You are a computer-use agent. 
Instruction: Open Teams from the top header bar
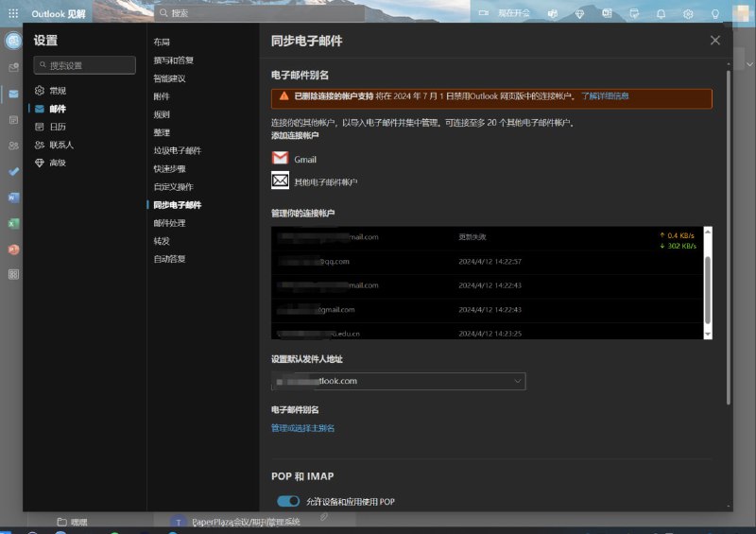pyautogui.click(x=552, y=13)
